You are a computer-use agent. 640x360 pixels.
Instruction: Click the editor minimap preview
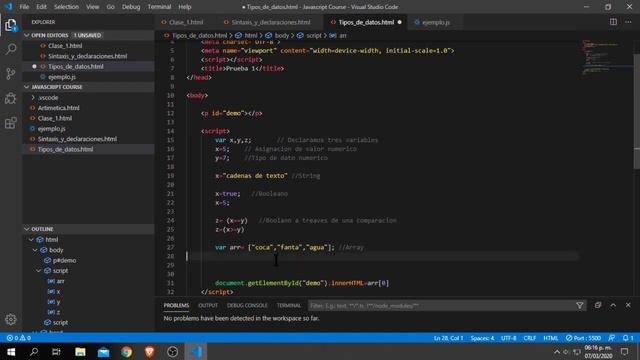(x=605, y=57)
